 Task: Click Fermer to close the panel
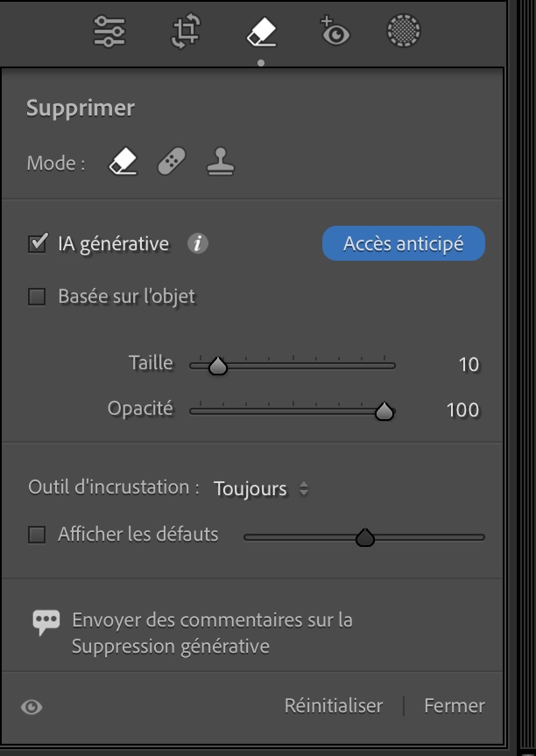coord(454,705)
